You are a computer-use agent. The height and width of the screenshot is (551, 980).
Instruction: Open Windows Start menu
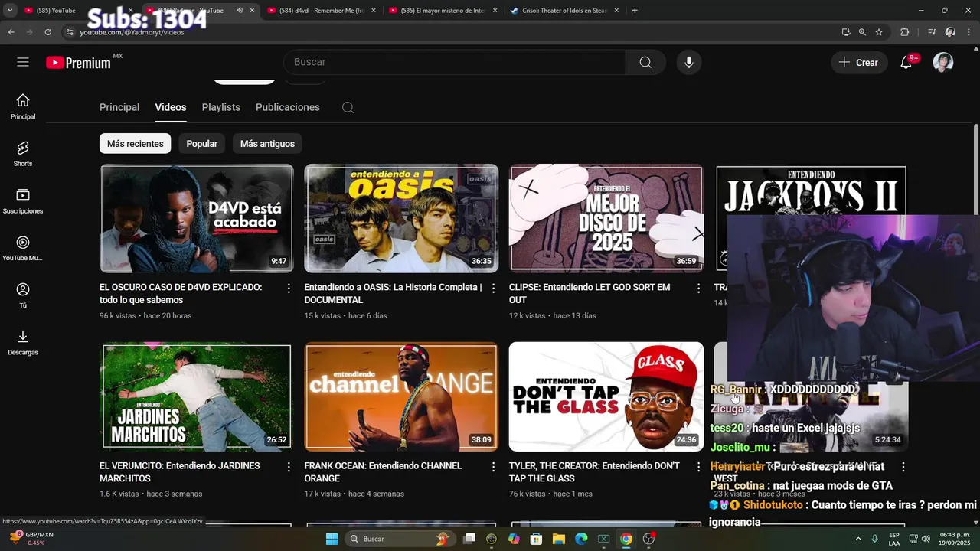point(332,539)
